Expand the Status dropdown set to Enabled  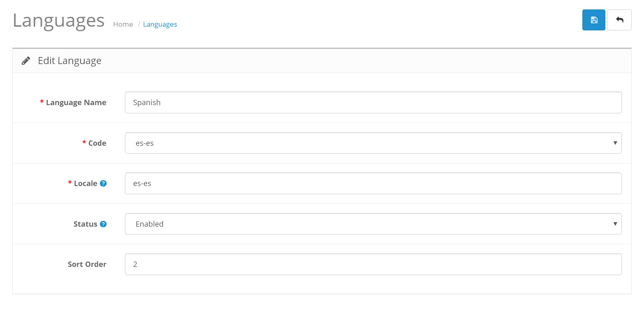pos(373,224)
